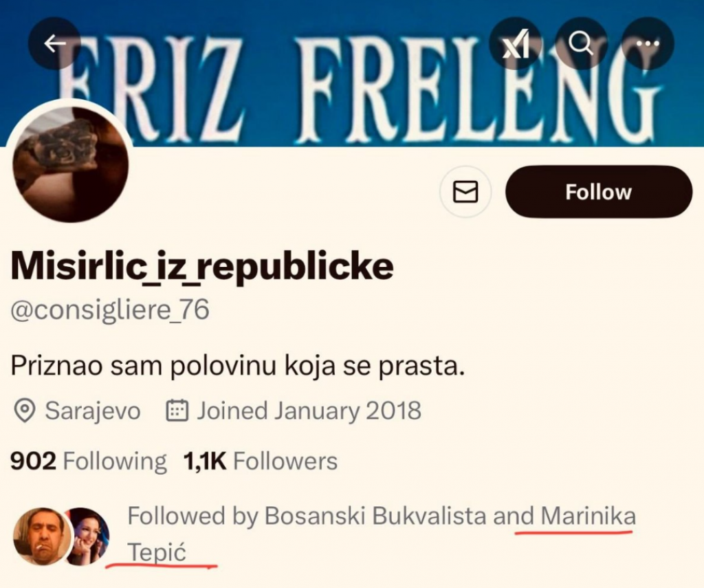Open the 902 Following list

88,461
